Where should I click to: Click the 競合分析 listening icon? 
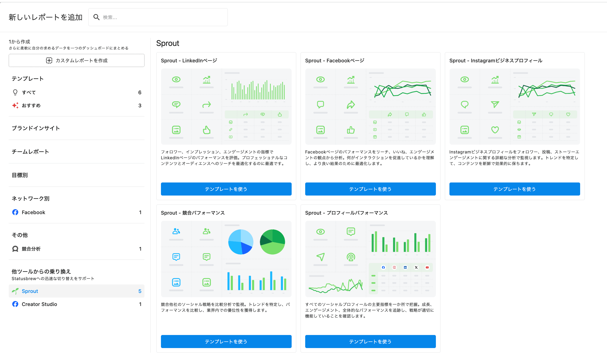15,249
